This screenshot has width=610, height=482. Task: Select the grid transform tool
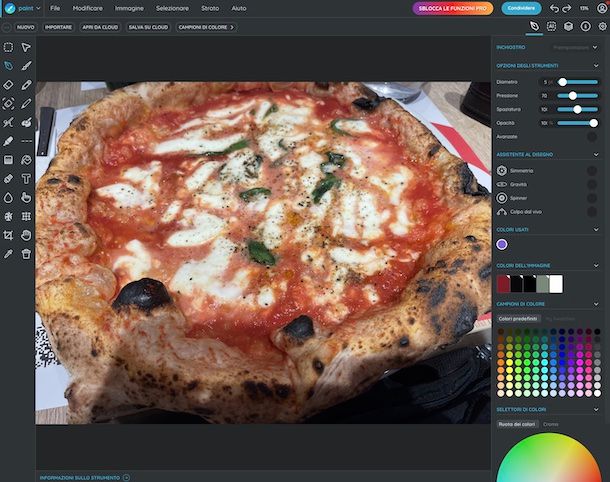26,216
